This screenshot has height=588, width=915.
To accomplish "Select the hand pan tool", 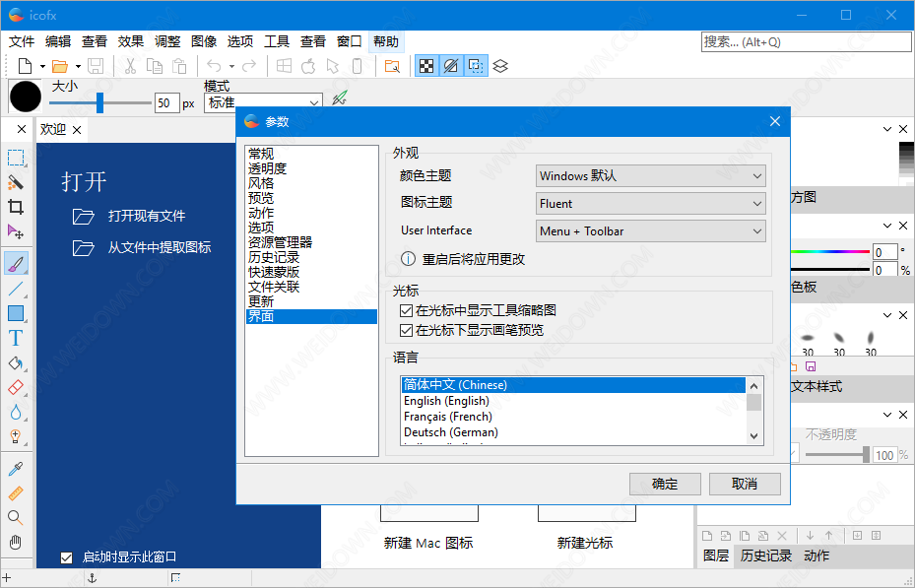I will [x=16, y=542].
